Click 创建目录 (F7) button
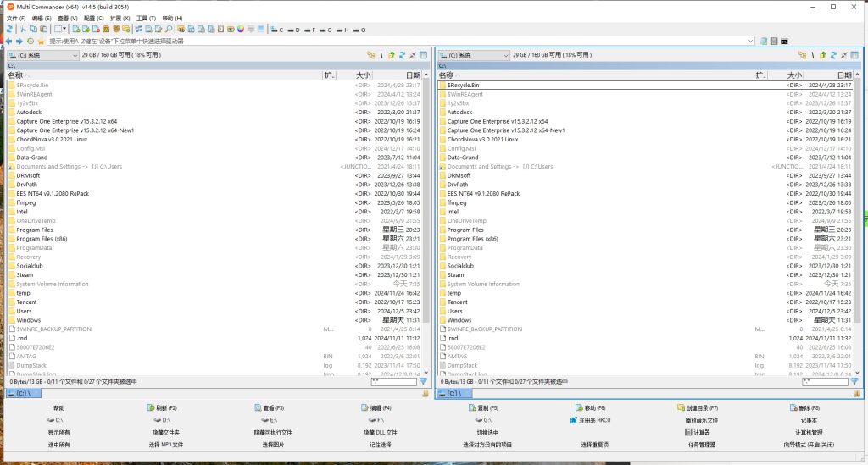The image size is (868, 465). (x=698, y=408)
